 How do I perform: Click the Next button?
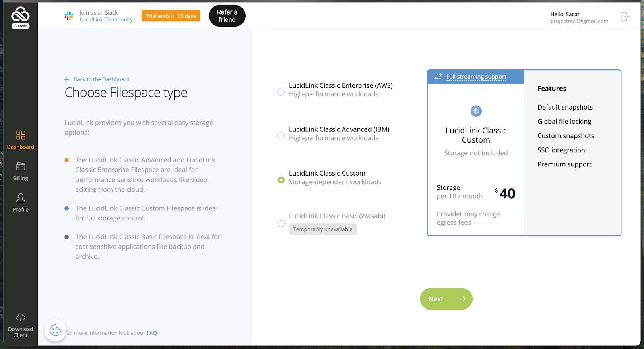(446, 299)
